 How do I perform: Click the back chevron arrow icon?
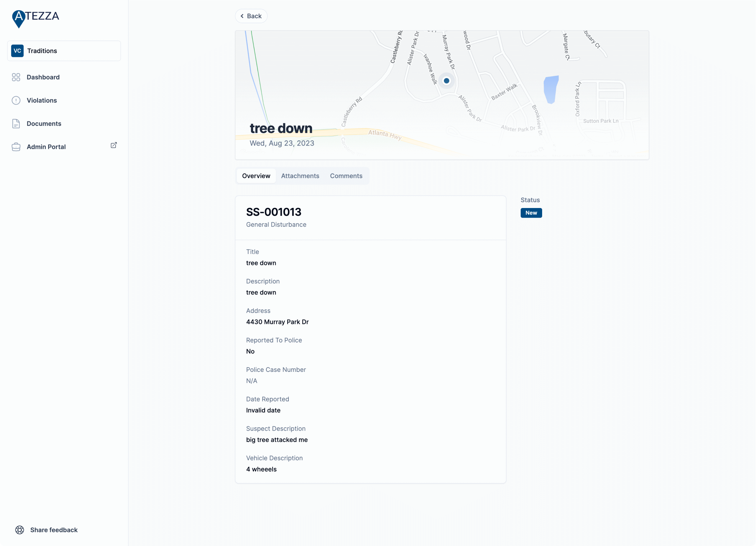pos(242,16)
